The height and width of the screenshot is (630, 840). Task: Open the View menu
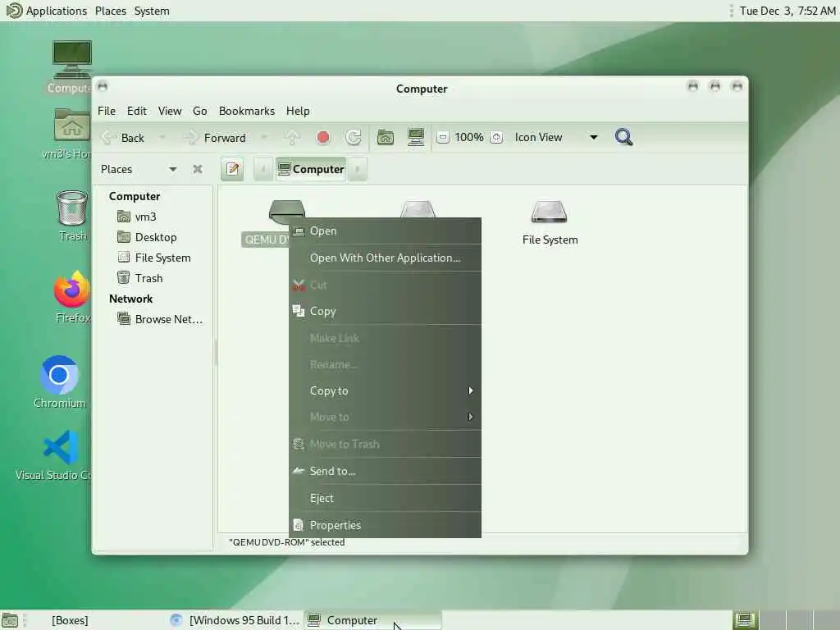(x=170, y=111)
